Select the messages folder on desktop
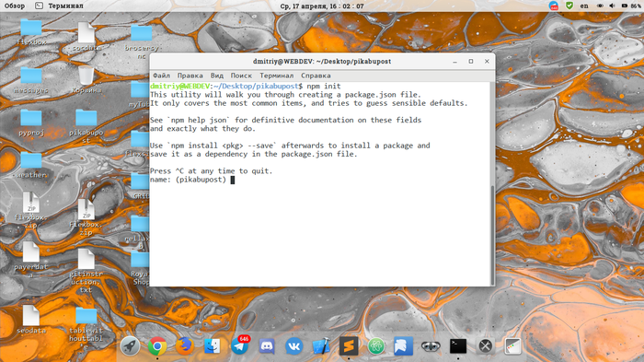 point(31,80)
